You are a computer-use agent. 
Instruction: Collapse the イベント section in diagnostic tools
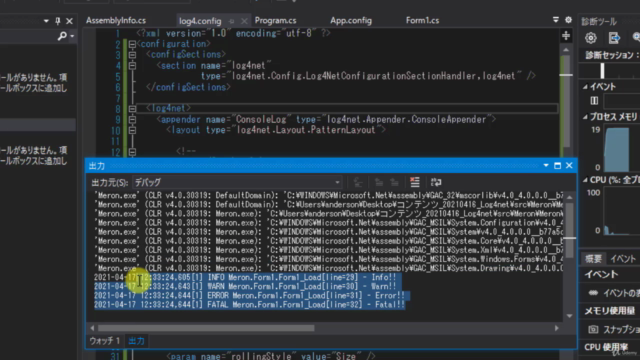pos(585,87)
